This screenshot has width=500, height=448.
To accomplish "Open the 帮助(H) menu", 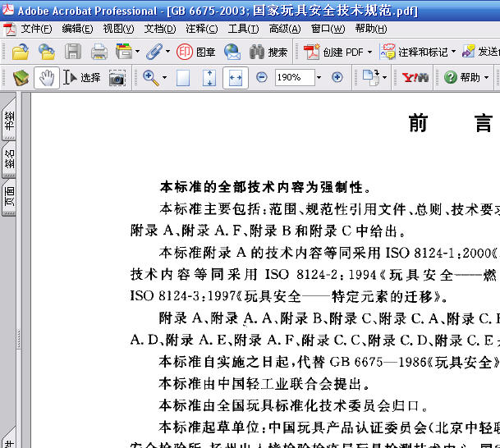I will (371, 29).
